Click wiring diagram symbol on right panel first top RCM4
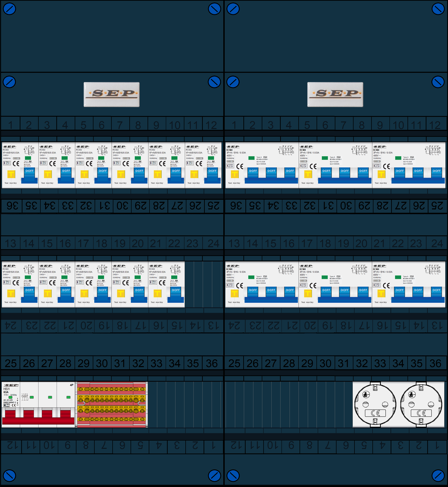 click(286, 150)
